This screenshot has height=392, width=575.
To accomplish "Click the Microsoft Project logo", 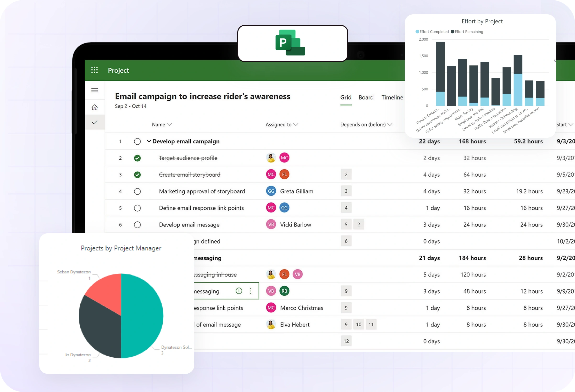I will coord(290,43).
